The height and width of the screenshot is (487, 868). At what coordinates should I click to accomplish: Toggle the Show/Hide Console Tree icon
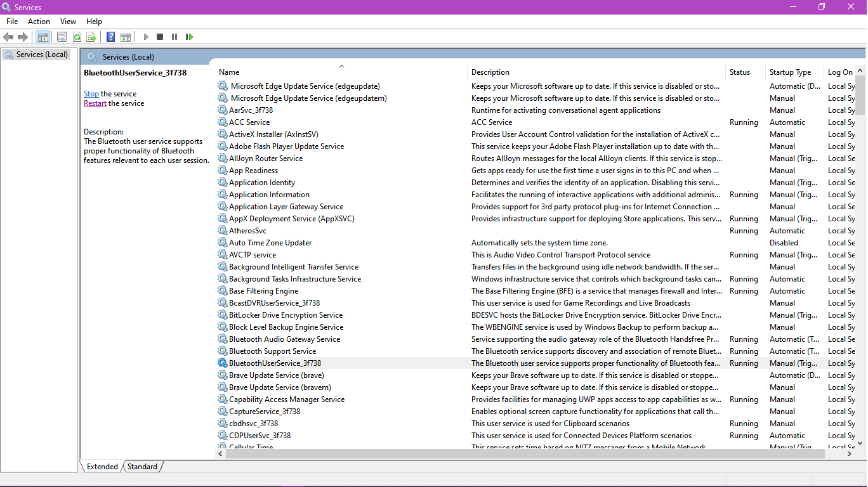point(43,36)
